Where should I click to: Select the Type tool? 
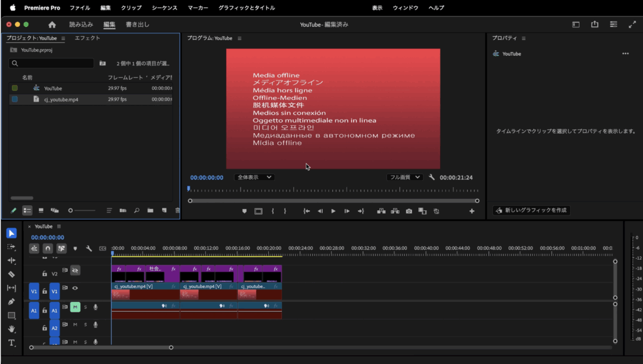(x=11, y=343)
